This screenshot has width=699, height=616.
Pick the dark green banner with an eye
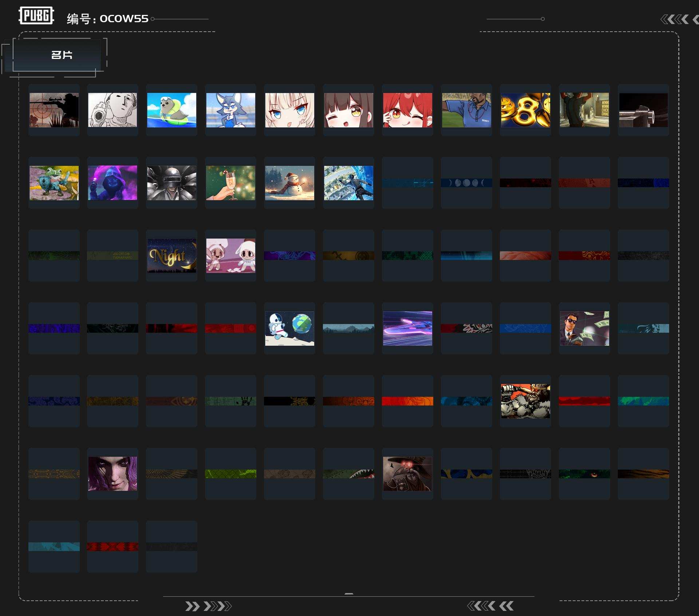click(x=584, y=474)
